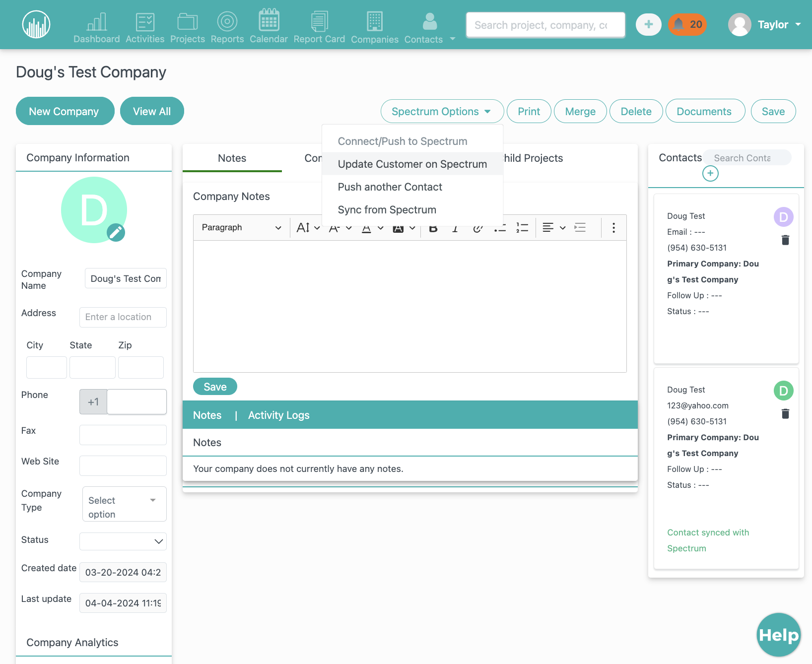Image resolution: width=812 pixels, height=664 pixels.
Task: Expand the Status dropdown
Action: click(x=123, y=541)
